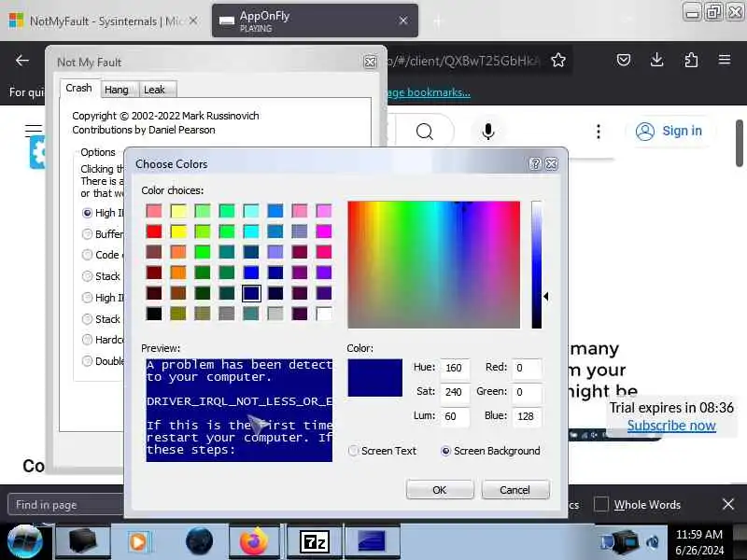
Task: Click the volume icon in system tray
Action: [x=652, y=542]
